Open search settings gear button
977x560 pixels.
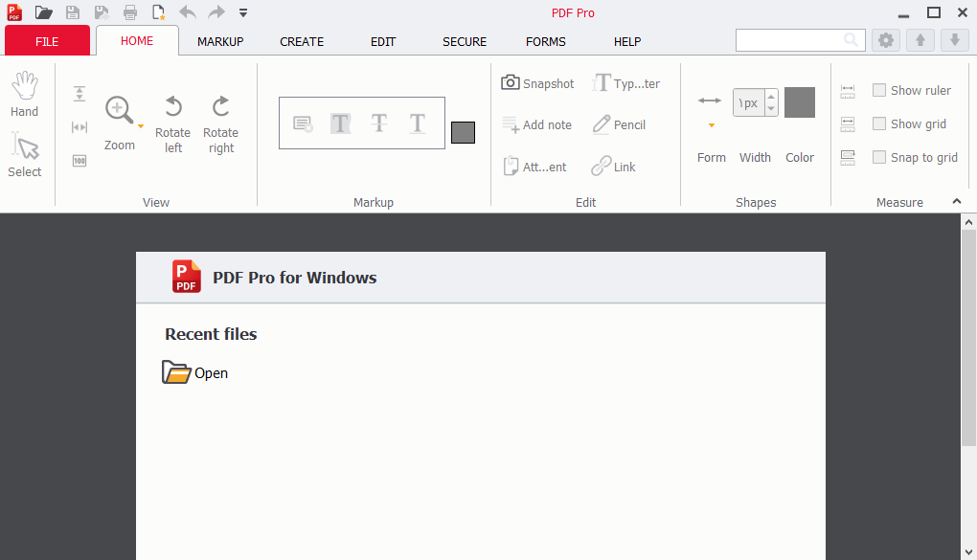point(885,40)
